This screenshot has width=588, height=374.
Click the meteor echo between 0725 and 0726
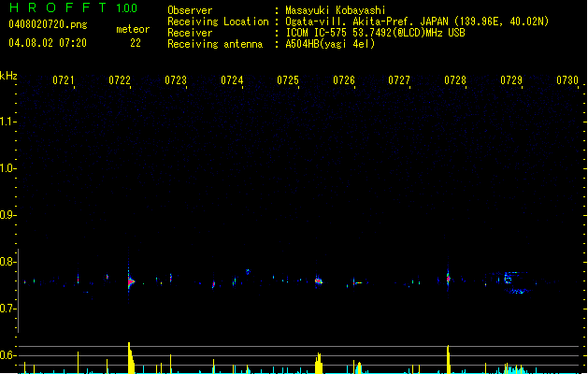click(x=318, y=280)
